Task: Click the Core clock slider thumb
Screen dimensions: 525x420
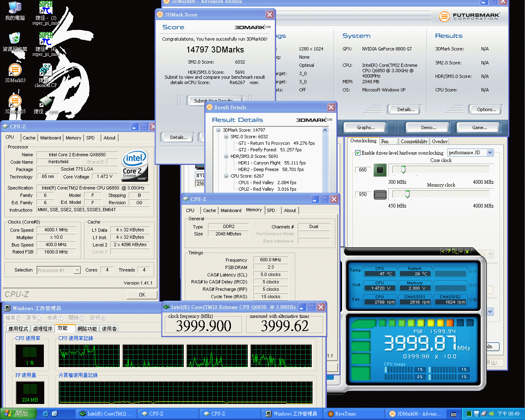Action: click(403, 169)
